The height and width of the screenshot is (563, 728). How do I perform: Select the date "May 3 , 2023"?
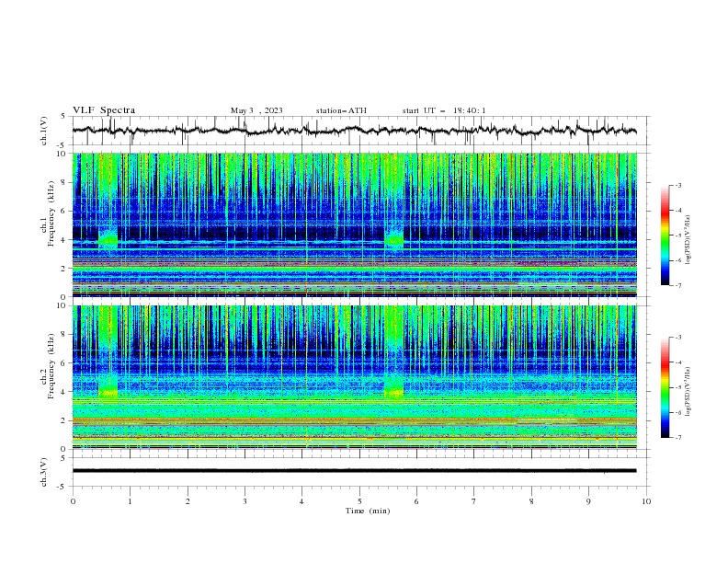(256, 110)
